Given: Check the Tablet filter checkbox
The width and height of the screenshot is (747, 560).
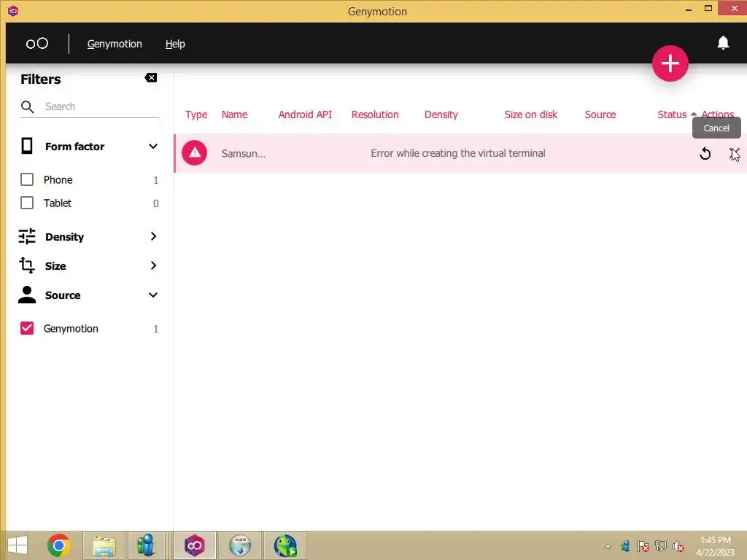Looking at the screenshot, I should pyautogui.click(x=27, y=203).
